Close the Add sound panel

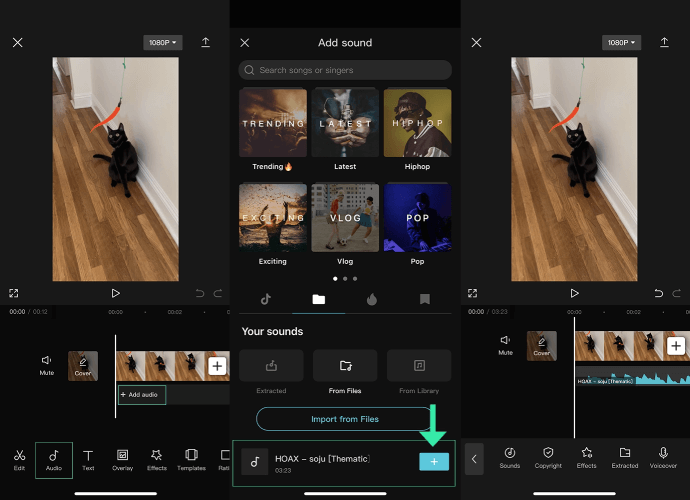click(x=245, y=43)
